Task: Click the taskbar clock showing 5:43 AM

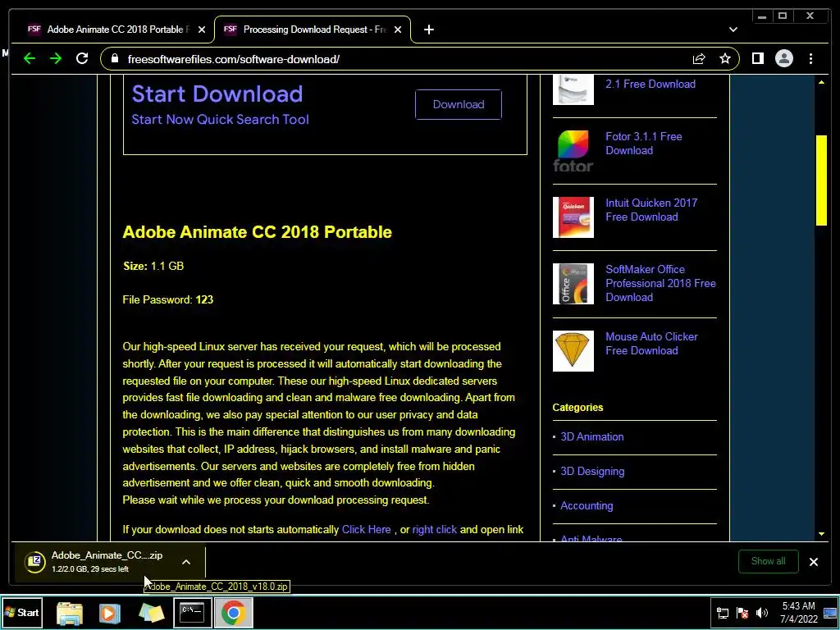Action: pos(799,612)
